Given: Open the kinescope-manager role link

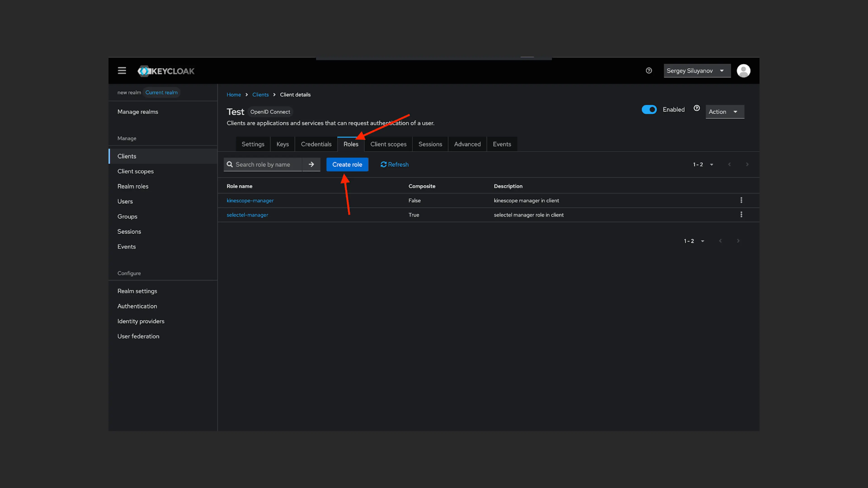Looking at the screenshot, I should click(x=250, y=200).
